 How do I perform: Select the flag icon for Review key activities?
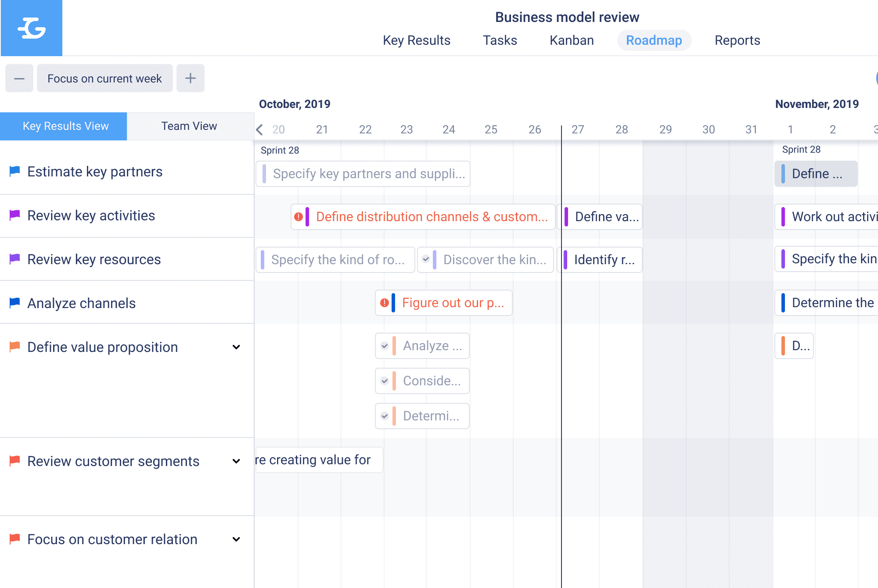14,215
